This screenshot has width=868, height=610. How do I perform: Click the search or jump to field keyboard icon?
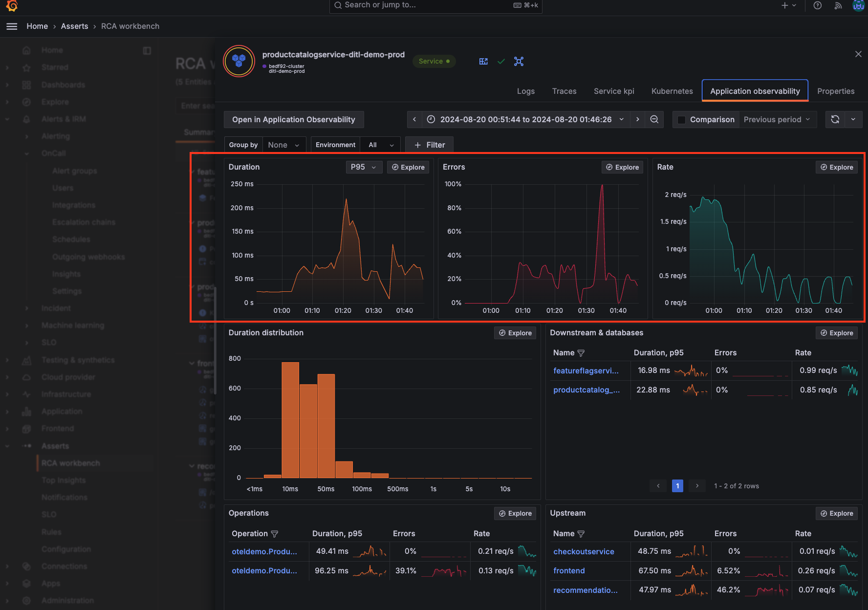point(517,5)
